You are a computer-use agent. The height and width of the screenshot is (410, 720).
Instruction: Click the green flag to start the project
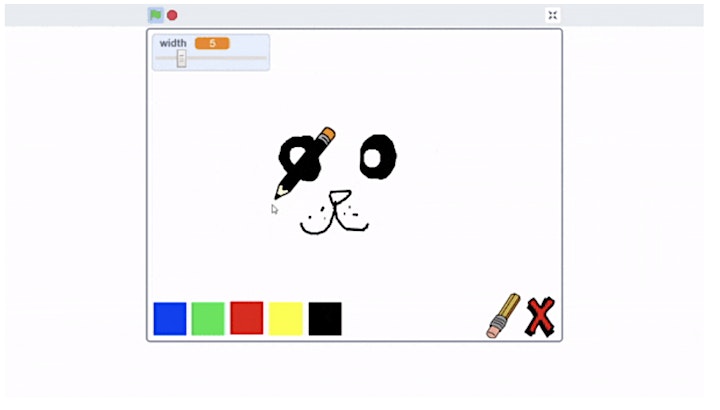[156, 15]
